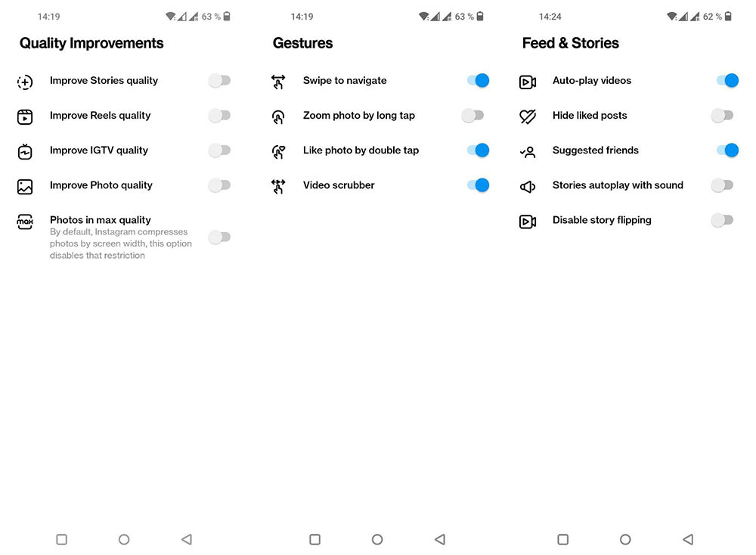Click the Hide liked posts heart icon
The width and height of the screenshot is (756, 555).
[x=528, y=116]
